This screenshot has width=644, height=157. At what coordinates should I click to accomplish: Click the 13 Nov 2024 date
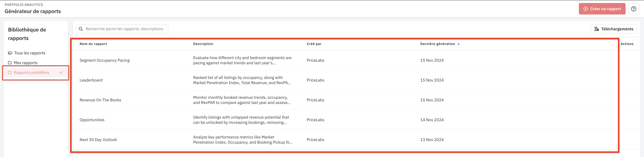[432, 140]
